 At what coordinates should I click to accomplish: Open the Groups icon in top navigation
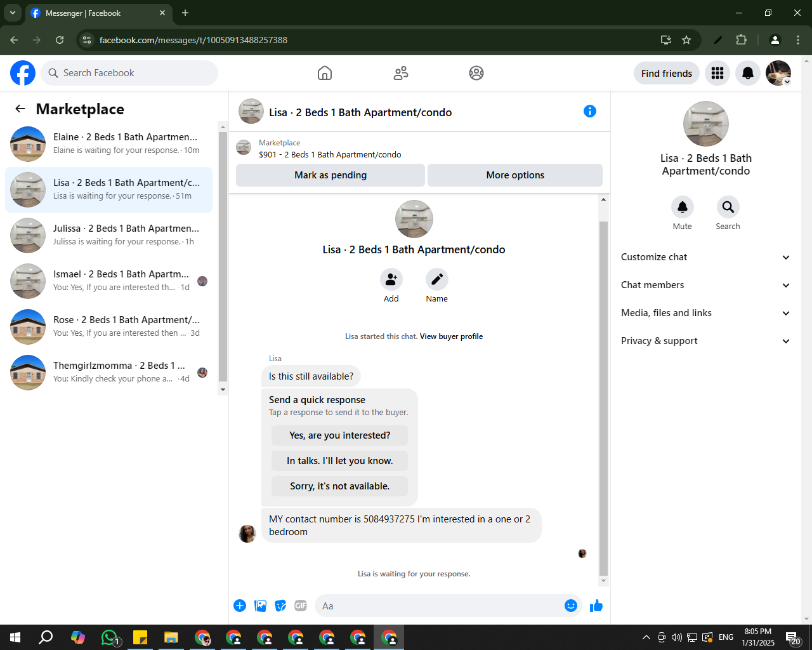click(476, 73)
